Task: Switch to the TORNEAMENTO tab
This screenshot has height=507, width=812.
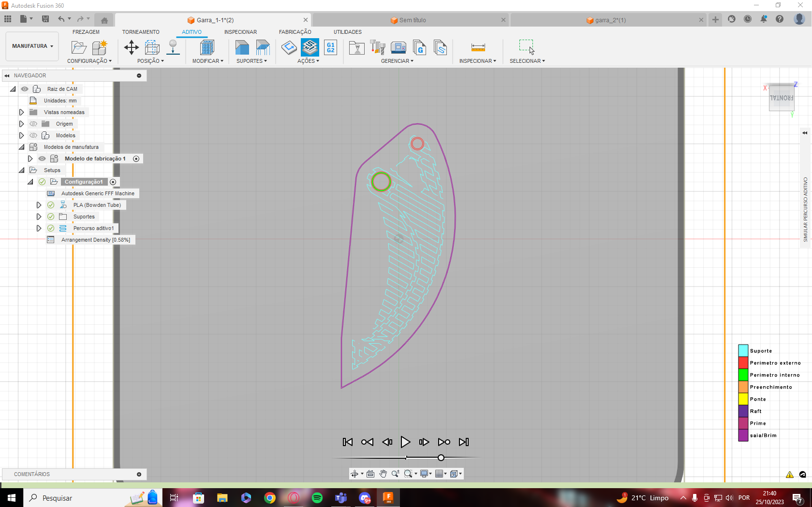Action: (x=141, y=32)
